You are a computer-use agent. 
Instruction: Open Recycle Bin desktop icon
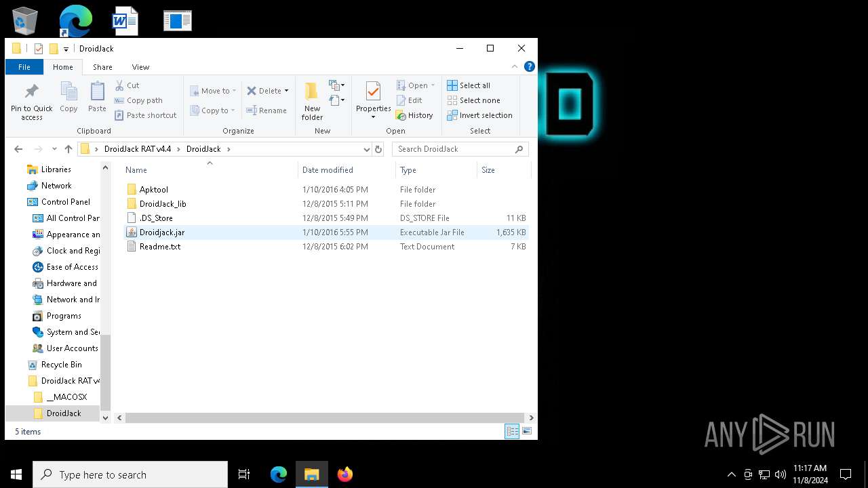(25, 20)
